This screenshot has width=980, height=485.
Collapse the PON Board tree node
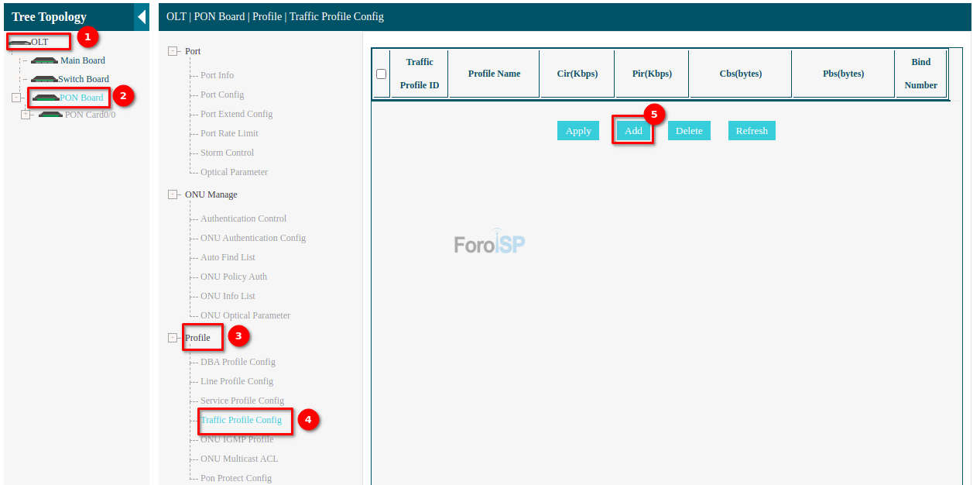16,98
